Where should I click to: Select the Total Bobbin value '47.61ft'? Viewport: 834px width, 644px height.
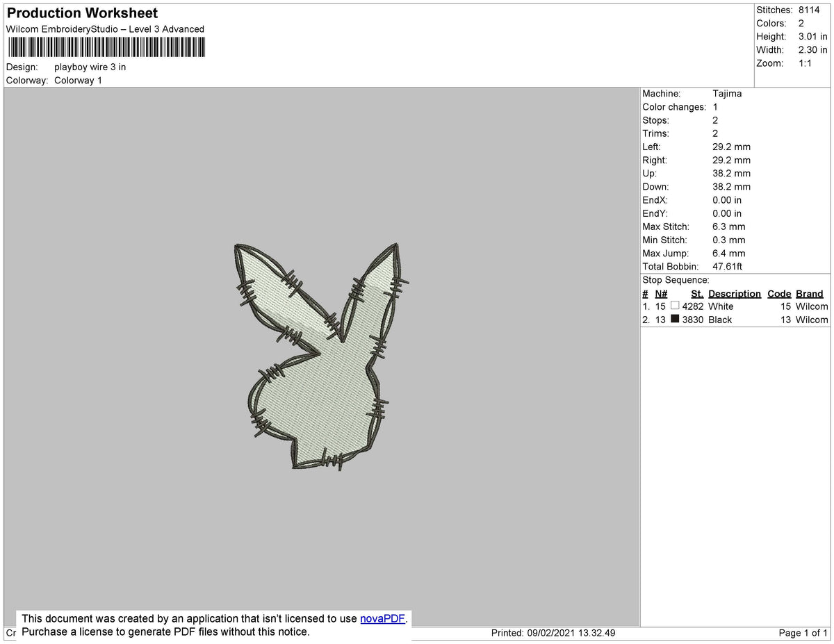(x=728, y=267)
